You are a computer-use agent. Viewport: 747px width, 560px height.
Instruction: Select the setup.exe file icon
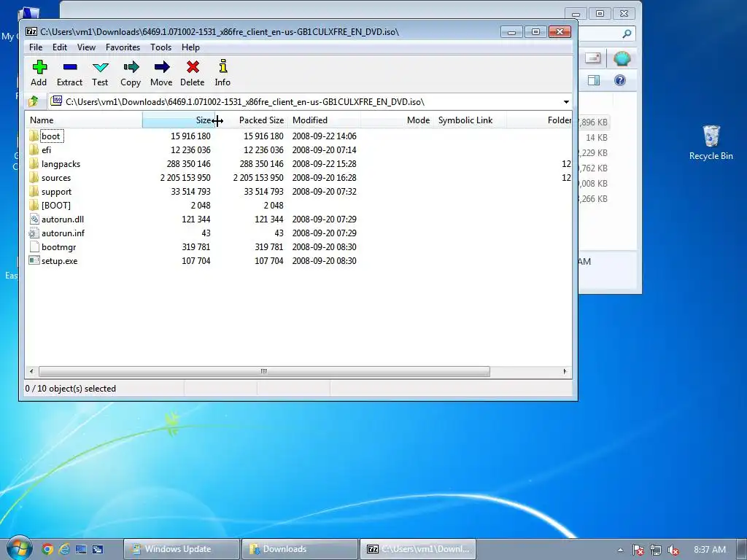34,260
